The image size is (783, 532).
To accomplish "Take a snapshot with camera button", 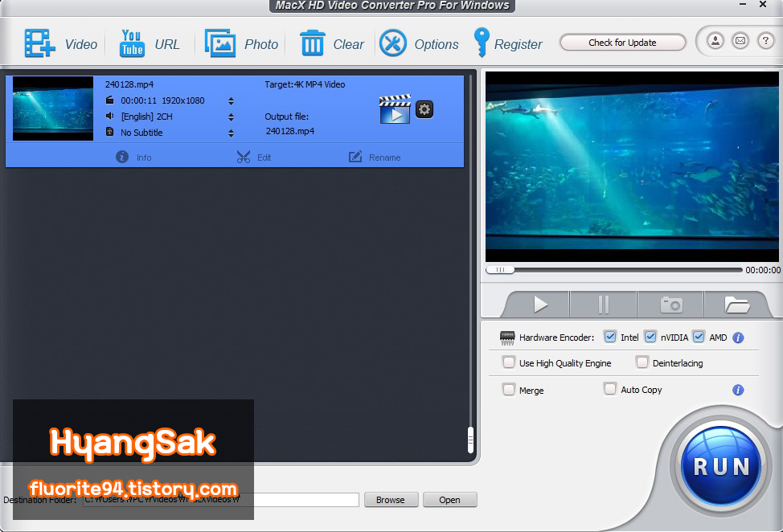I will 671,305.
